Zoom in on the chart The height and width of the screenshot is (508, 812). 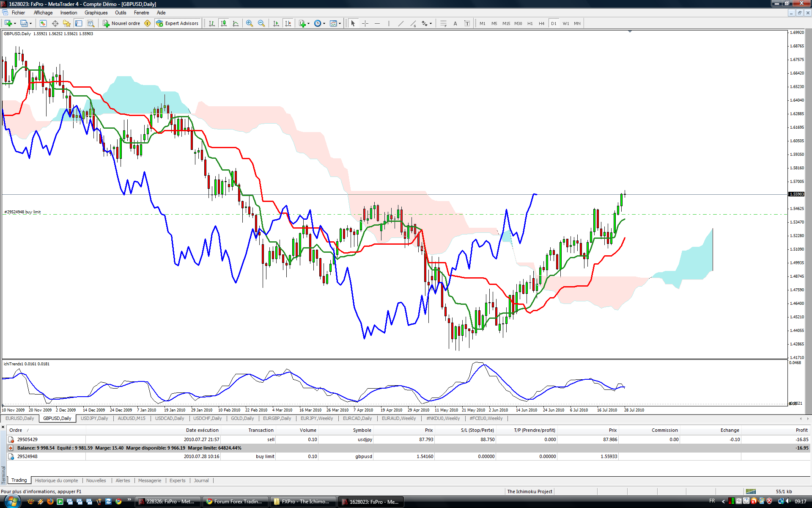click(250, 23)
